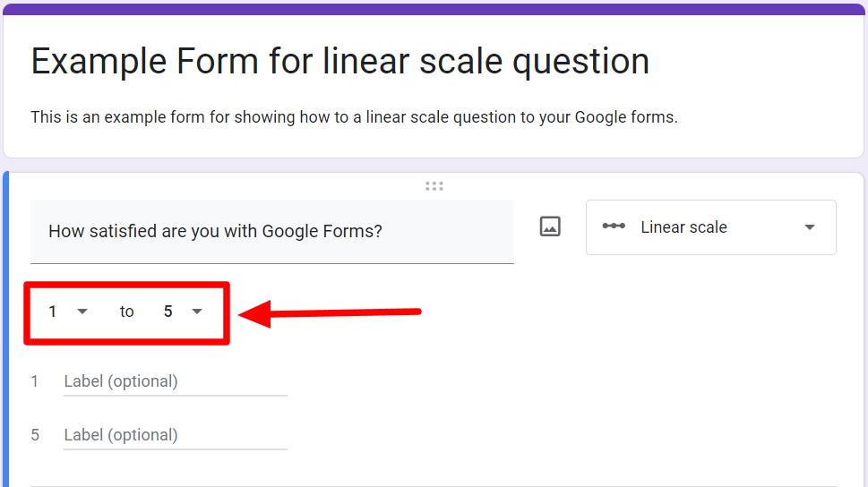Select the "Linear scale" text in the type selector
The image size is (868, 487).
[683, 227]
